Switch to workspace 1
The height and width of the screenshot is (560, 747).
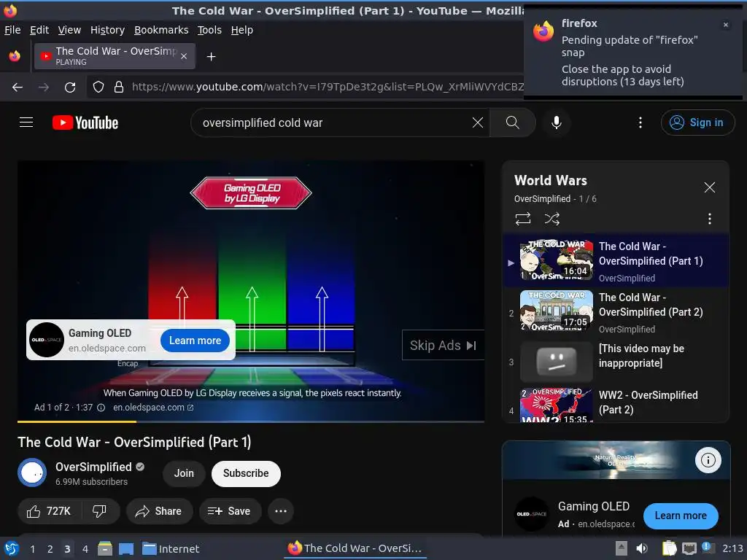(32, 549)
